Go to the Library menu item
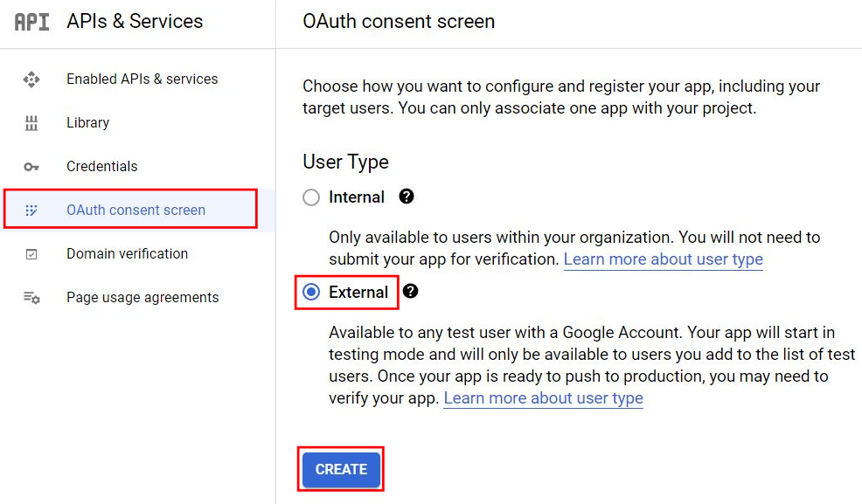The height and width of the screenshot is (504, 862). (x=87, y=123)
